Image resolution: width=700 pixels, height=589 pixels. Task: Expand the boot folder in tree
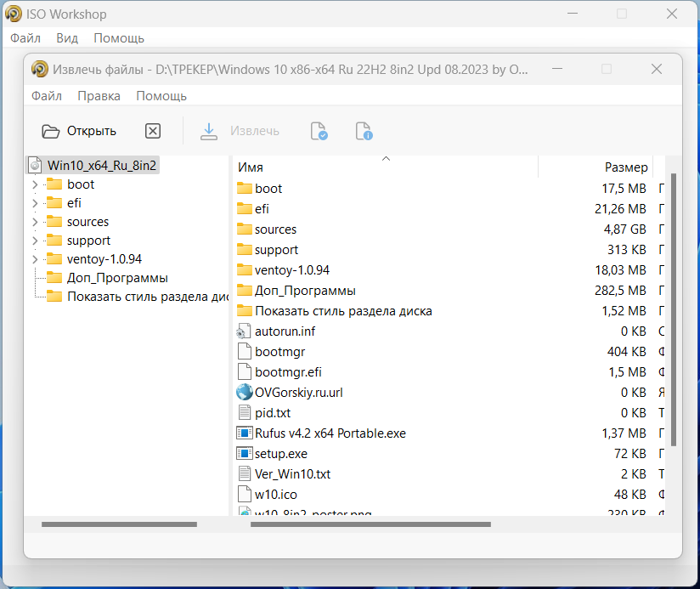pos(35,184)
